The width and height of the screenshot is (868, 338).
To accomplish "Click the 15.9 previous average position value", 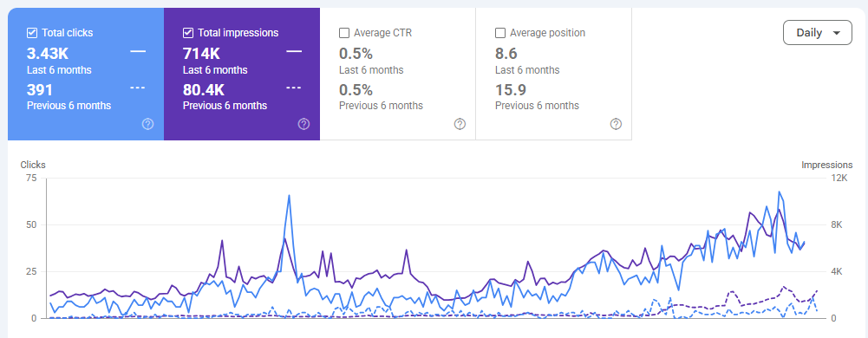I will pos(511,89).
